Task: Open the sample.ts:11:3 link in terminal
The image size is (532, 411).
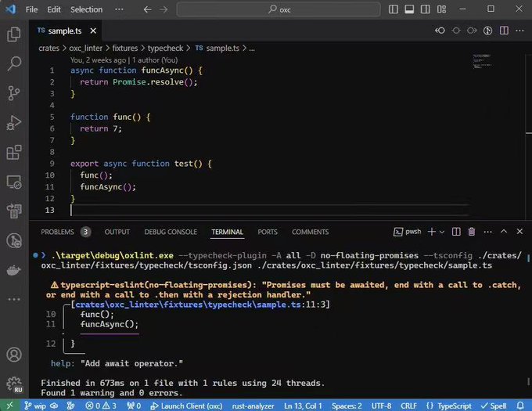Action: pyautogui.click(x=200, y=305)
